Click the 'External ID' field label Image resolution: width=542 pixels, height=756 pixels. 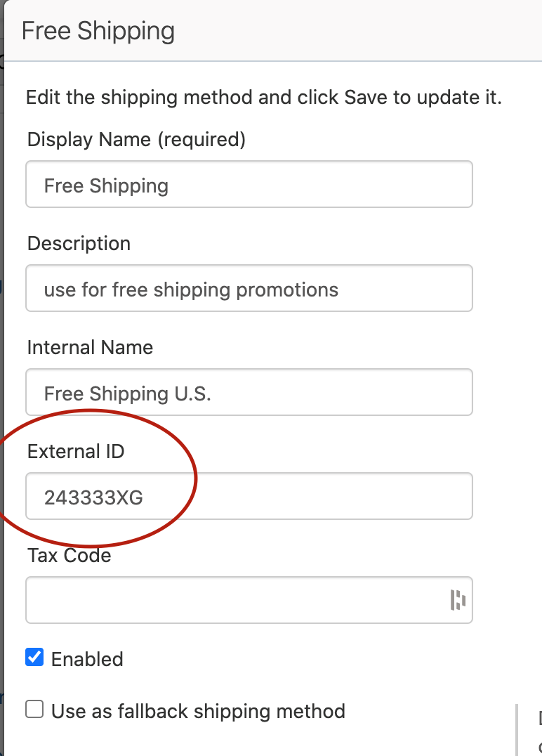pos(76,451)
